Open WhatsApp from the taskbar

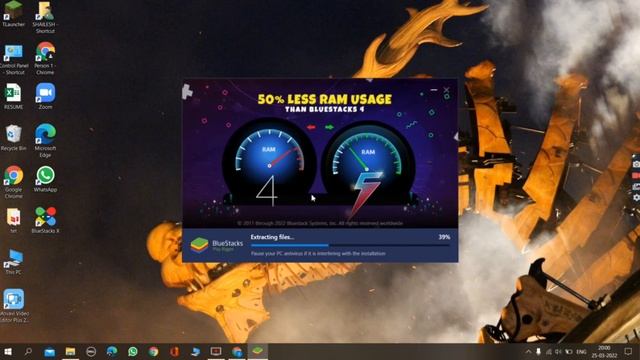click(x=133, y=351)
